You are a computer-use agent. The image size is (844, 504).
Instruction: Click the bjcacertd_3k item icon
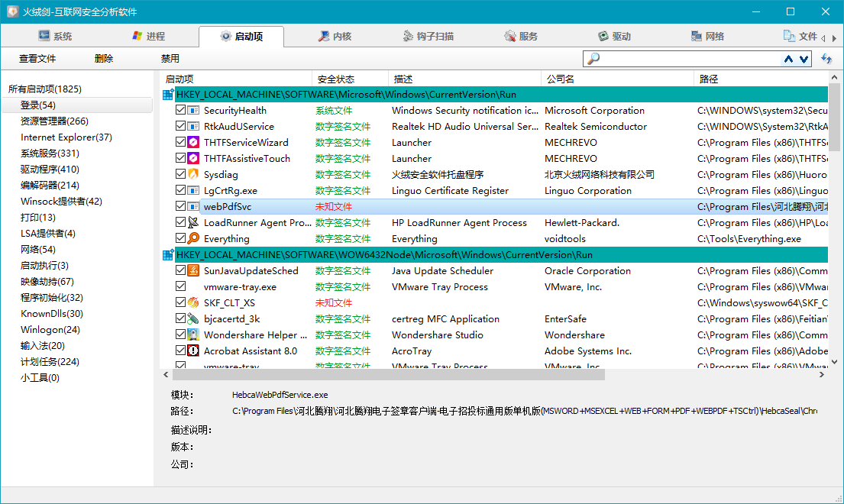click(x=193, y=318)
